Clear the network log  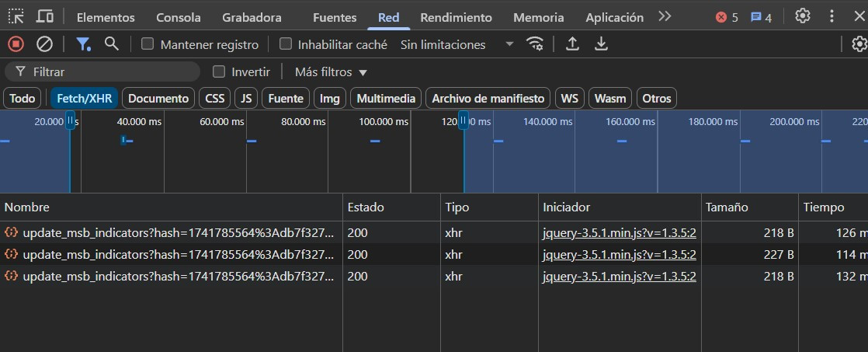[44, 44]
